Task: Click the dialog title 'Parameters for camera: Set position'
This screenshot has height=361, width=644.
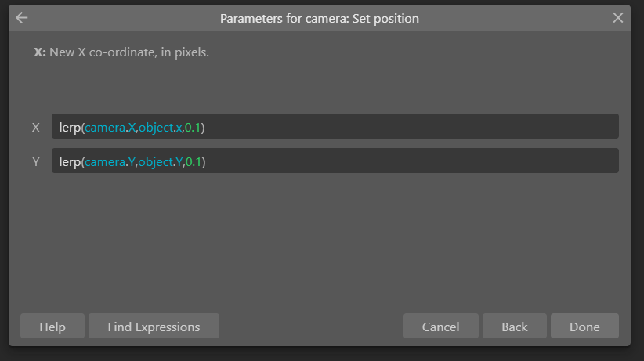Action: [320, 19]
